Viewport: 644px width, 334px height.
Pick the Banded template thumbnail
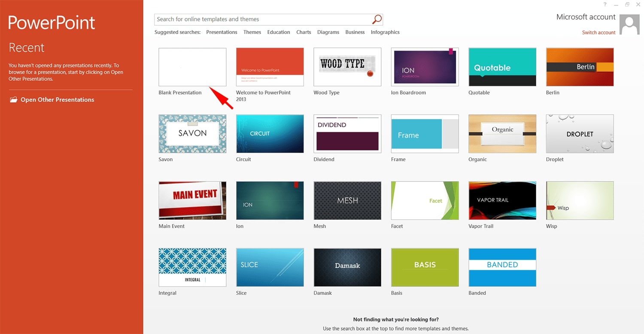(502, 267)
